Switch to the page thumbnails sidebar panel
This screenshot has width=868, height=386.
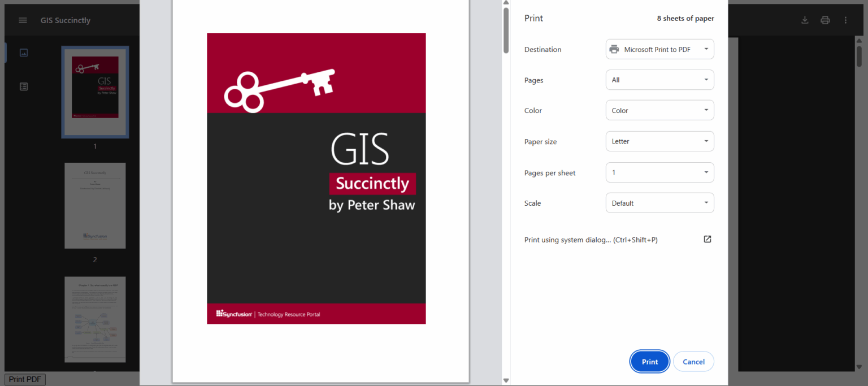(23, 52)
